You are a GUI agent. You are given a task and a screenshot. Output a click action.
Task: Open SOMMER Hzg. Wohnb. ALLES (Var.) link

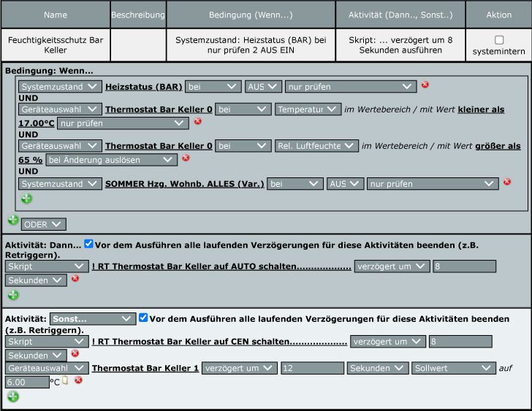pos(185,184)
